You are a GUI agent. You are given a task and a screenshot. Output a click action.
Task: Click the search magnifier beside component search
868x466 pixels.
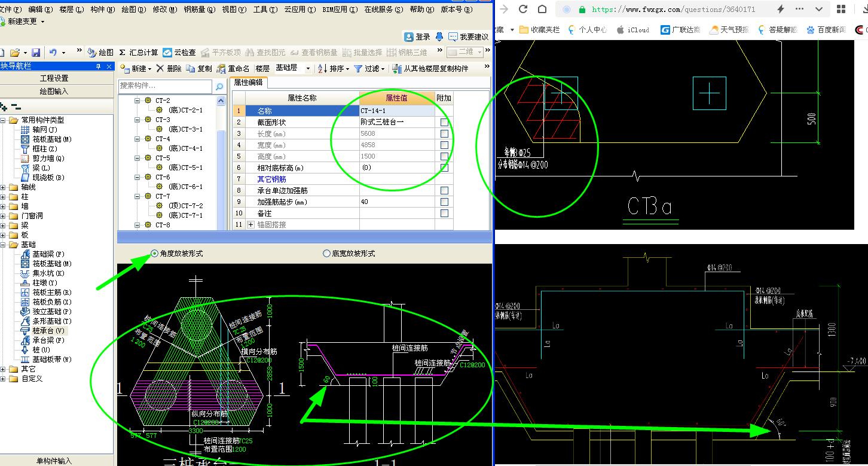click(x=219, y=87)
